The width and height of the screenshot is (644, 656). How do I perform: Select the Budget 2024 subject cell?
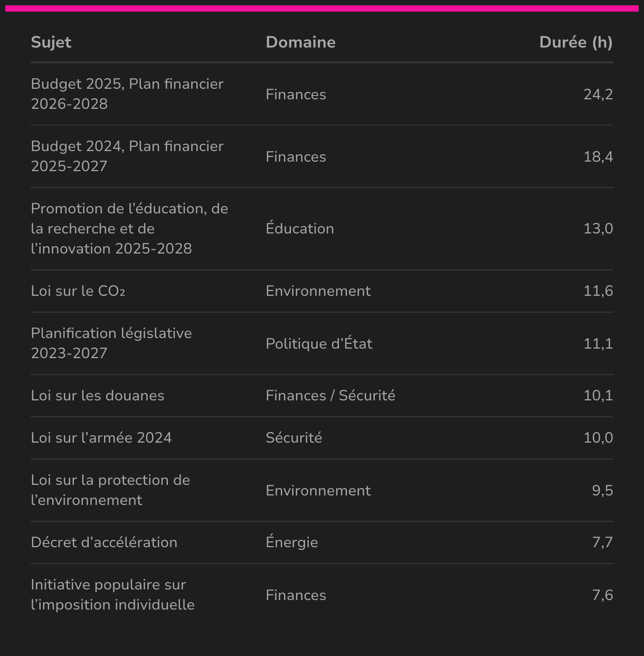127,156
